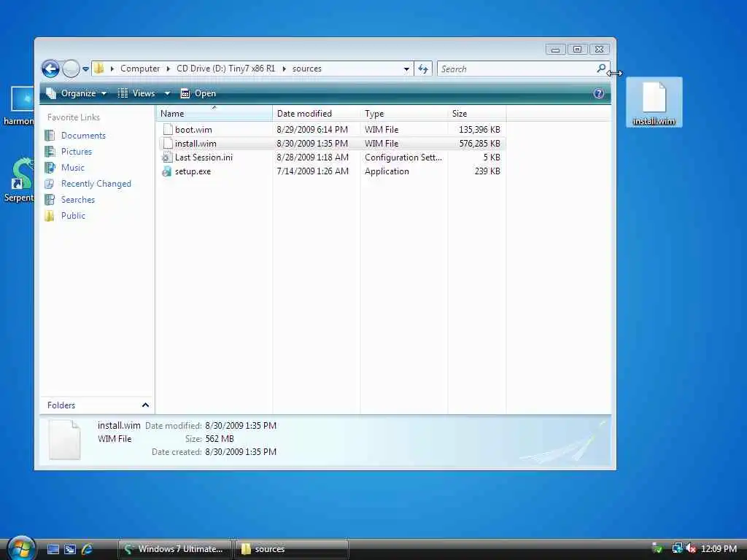Sort files by Name column
The width and height of the screenshot is (747, 560).
pyautogui.click(x=214, y=113)
